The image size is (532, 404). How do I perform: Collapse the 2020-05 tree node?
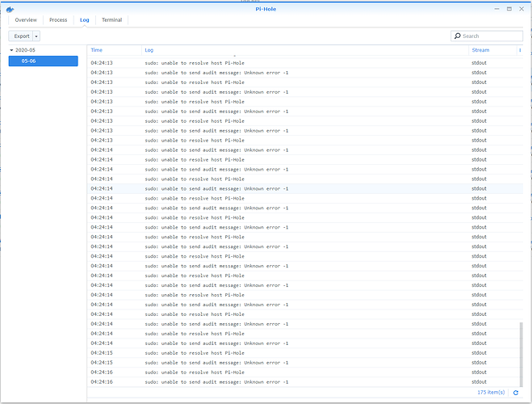[11, 50]
